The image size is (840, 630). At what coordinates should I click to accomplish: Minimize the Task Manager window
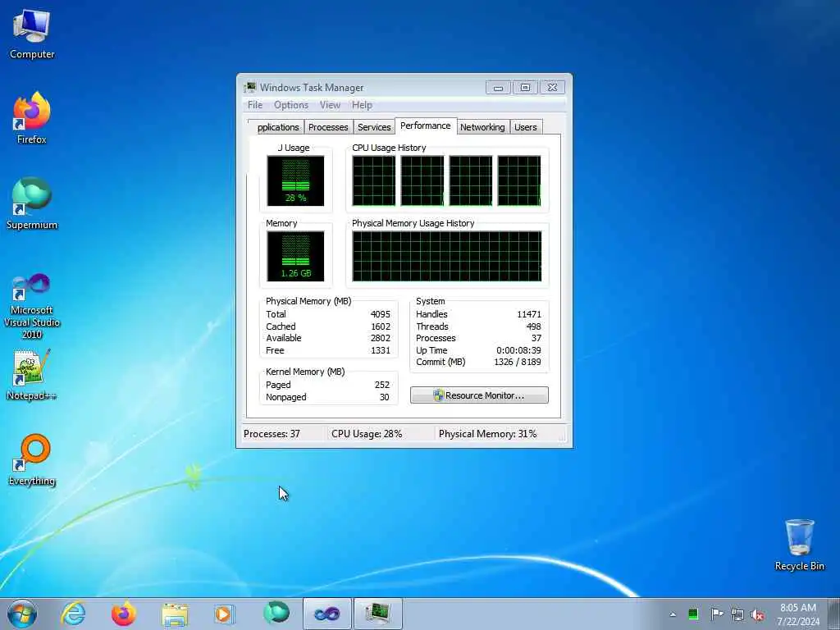498,87
